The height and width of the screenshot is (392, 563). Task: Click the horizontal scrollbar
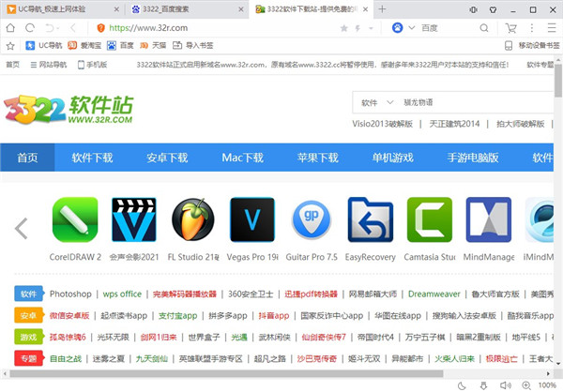point(226,373)
